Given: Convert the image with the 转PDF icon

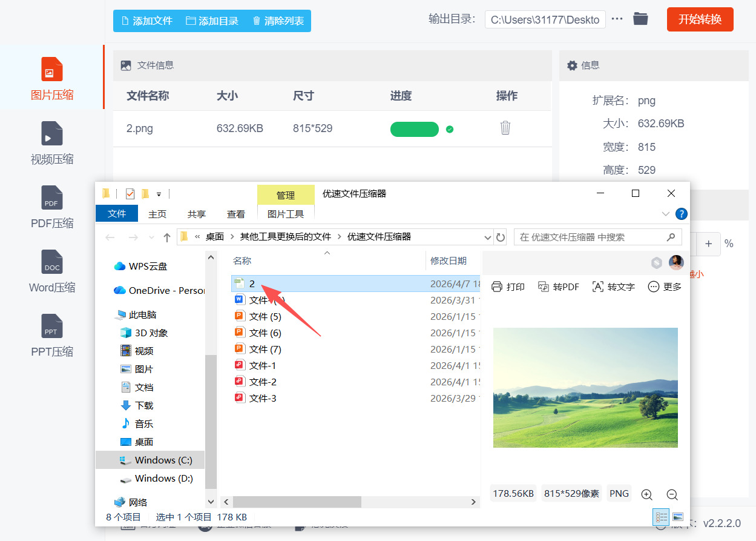Looking at the screenshot, I should point(558,287).
